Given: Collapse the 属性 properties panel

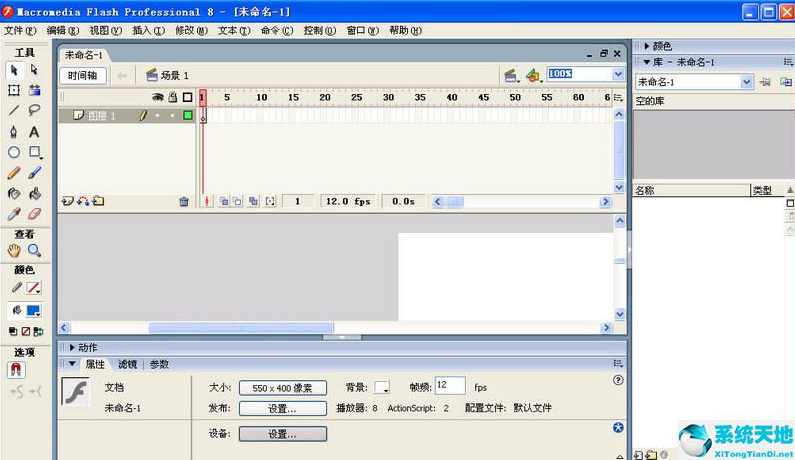Looking at the screenshot, I should (x=72, y=364).
